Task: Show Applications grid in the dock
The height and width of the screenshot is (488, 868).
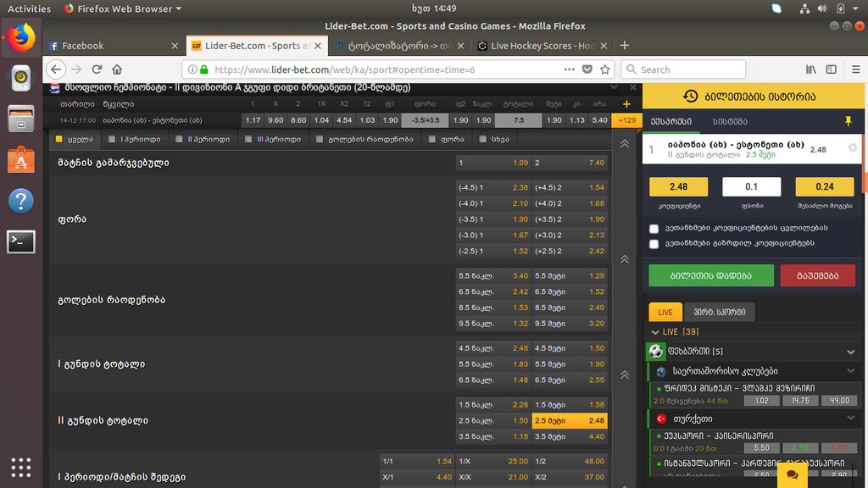Action: pos(21,468)
